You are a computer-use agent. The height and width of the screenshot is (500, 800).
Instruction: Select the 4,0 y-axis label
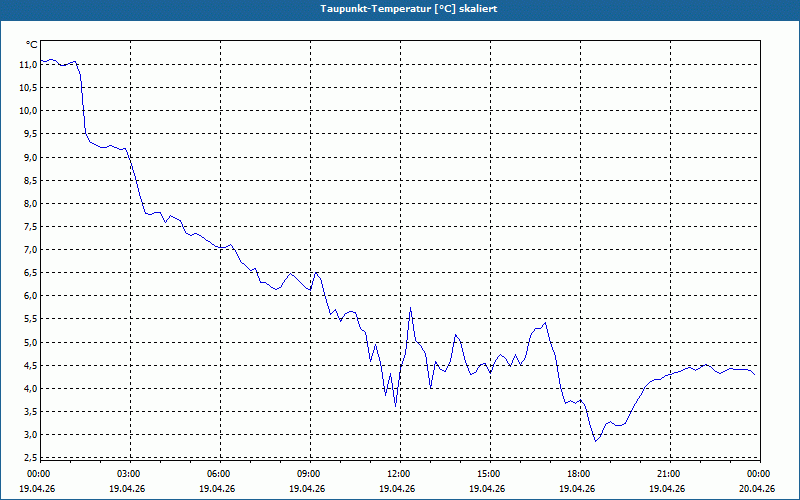click(x=30, y=388)
